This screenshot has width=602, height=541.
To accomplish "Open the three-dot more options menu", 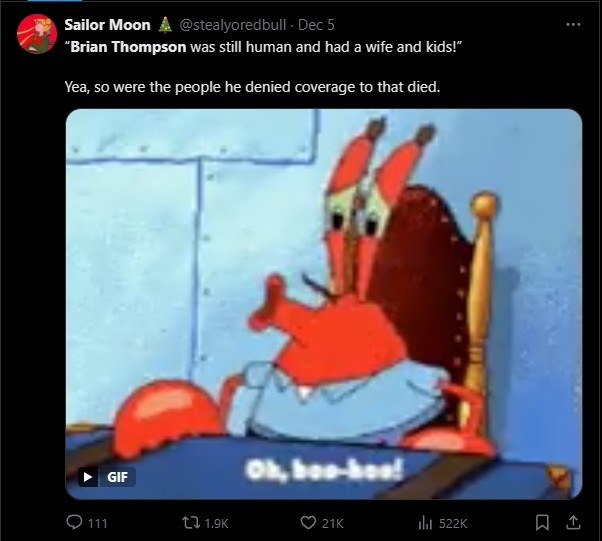I will coord(573,25).
